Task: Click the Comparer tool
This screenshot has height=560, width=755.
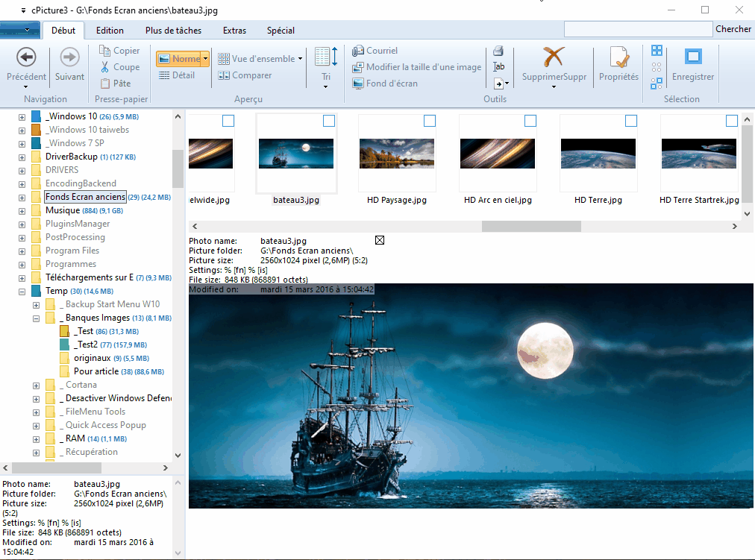Action: click(x=245, y=75)
